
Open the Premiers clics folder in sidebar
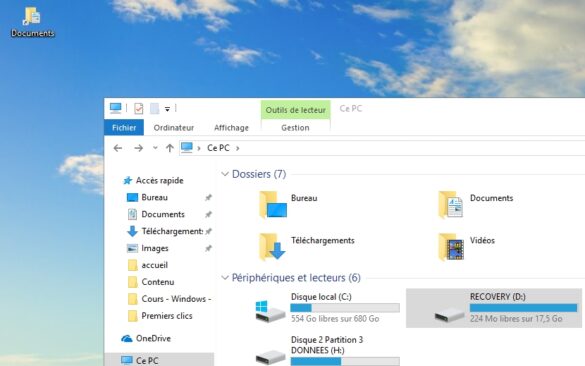coord(167,316)
